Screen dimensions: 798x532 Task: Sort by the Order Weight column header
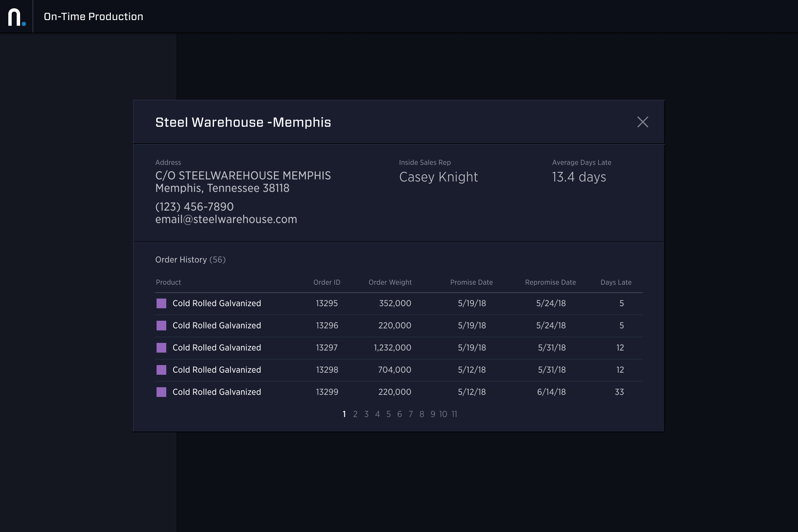coord(390,282)
